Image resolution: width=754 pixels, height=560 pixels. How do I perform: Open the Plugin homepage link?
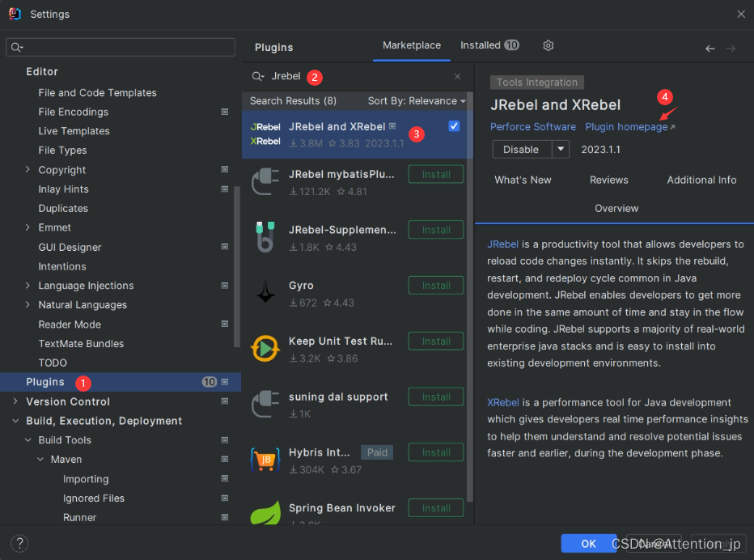point(629,126)
